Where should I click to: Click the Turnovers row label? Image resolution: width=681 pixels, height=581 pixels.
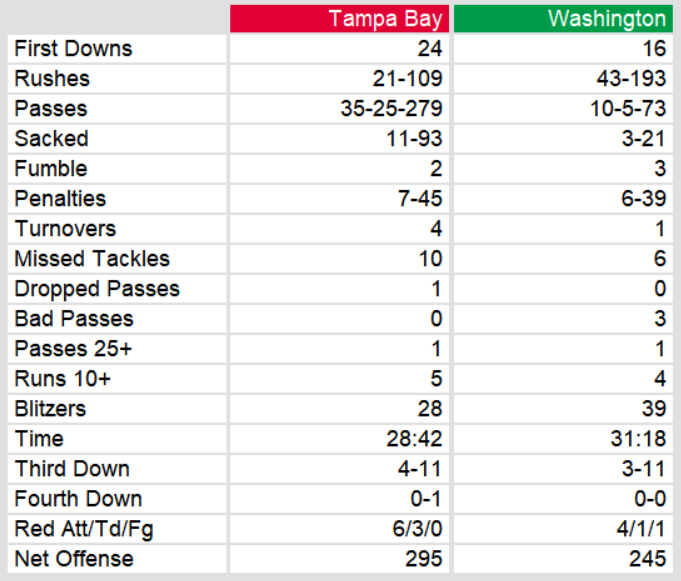click(x=65, y=229)
